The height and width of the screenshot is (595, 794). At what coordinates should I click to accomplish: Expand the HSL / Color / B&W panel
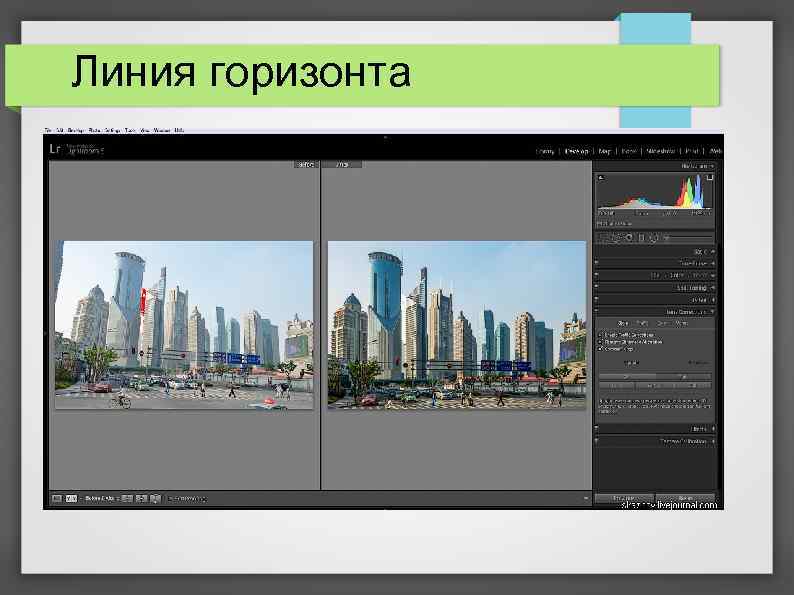(x=713, y=275)
